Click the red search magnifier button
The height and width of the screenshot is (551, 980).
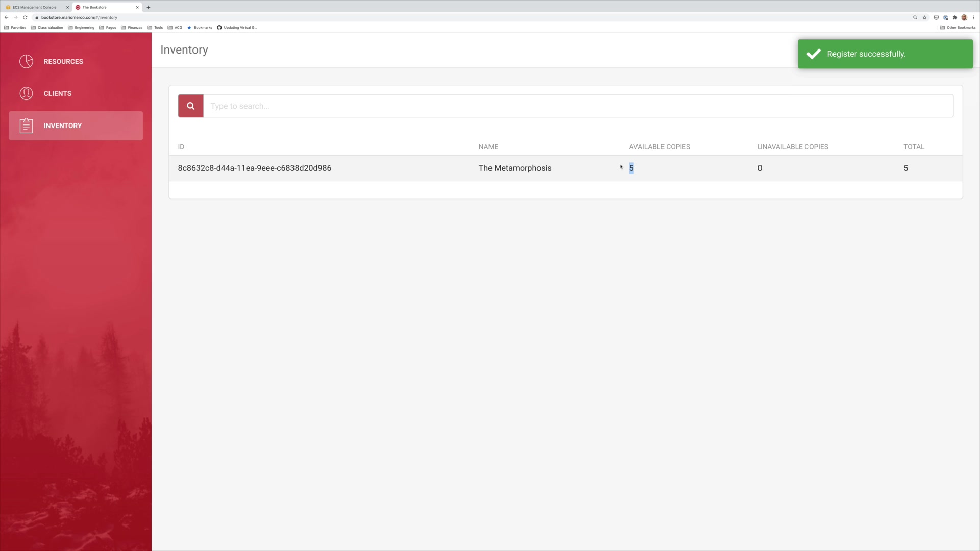coord(190,106)
